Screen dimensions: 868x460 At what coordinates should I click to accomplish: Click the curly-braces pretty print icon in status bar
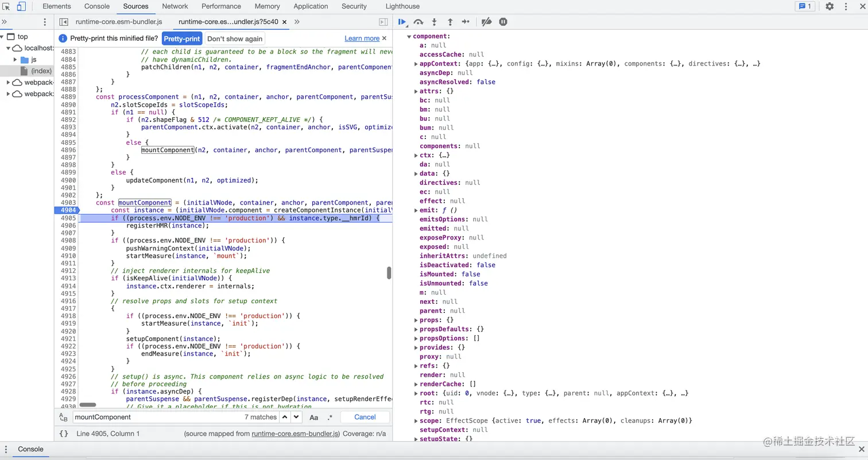64,434
